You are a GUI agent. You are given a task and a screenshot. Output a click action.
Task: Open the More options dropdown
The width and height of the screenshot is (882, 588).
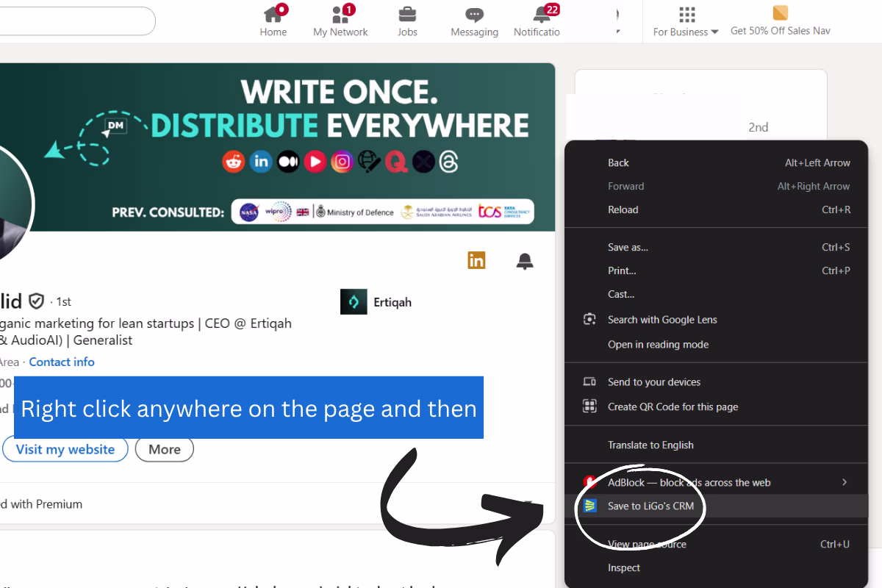coord(164,449)
